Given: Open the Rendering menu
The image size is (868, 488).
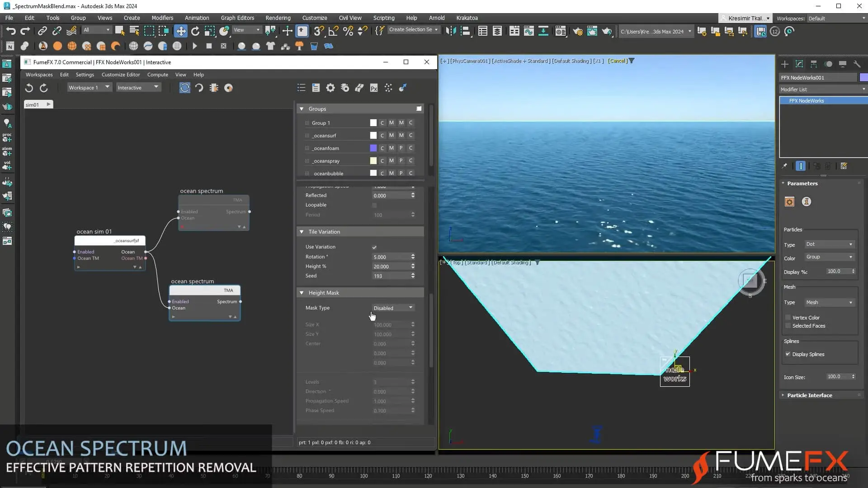Looking at the screenshot, I should coord(278,18).
